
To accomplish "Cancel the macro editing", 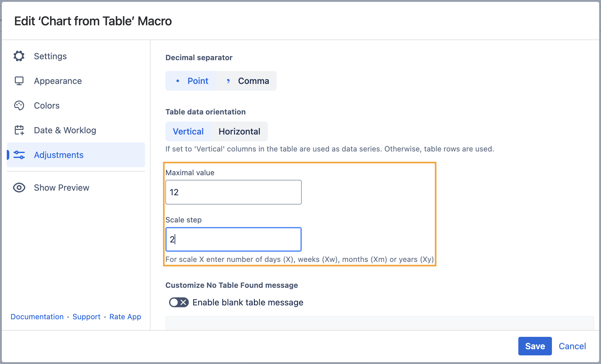I will tap(572, 346).
